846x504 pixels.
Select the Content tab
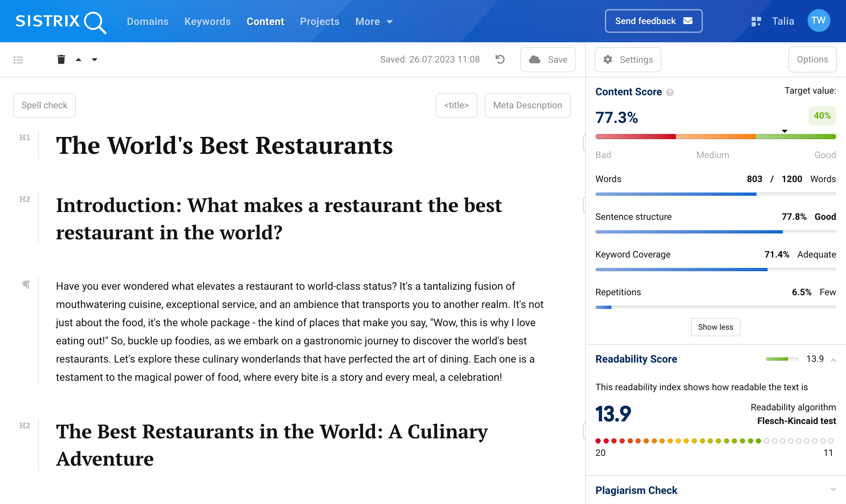pos(266,21)
